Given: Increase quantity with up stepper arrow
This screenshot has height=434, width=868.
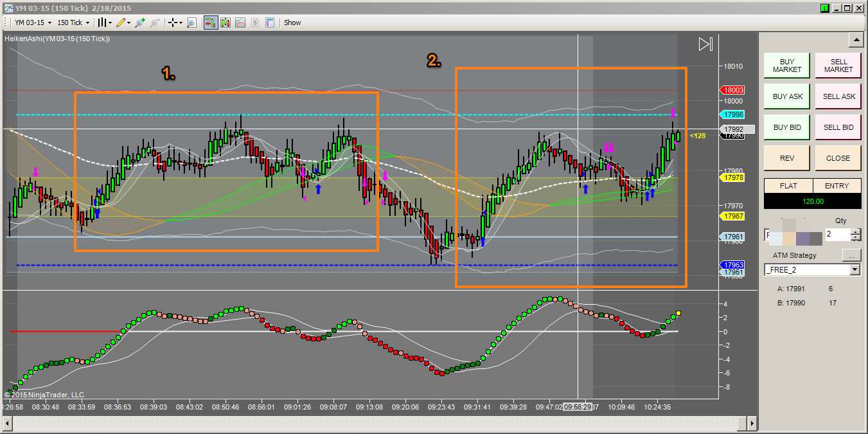Looking at the screenshot, I should click(x=855, y=232).
